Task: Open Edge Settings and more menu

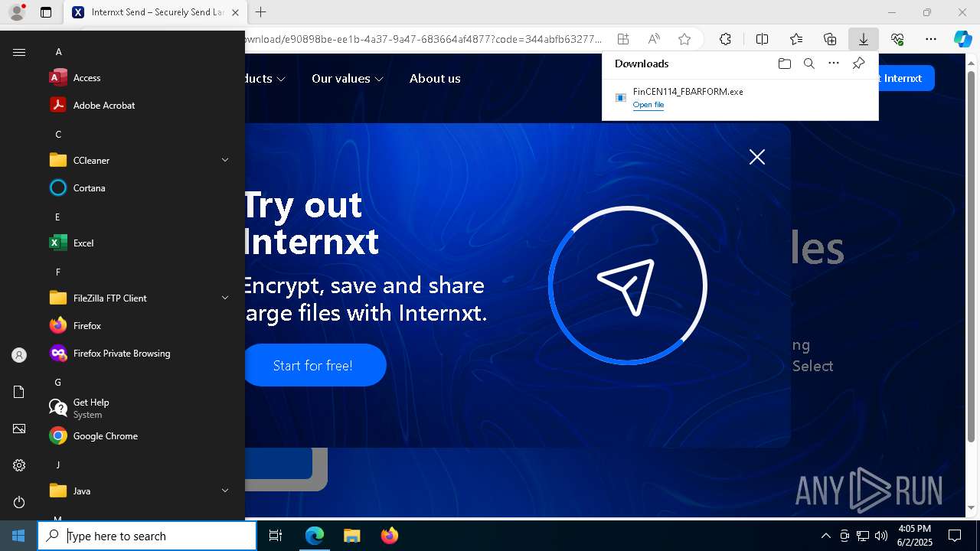Action: tap(931, 39)
